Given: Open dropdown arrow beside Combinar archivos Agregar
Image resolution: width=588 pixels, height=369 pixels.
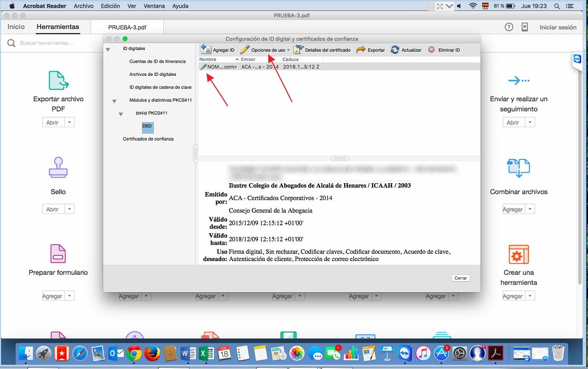Looking at the screenshot, I should (530, 209).
